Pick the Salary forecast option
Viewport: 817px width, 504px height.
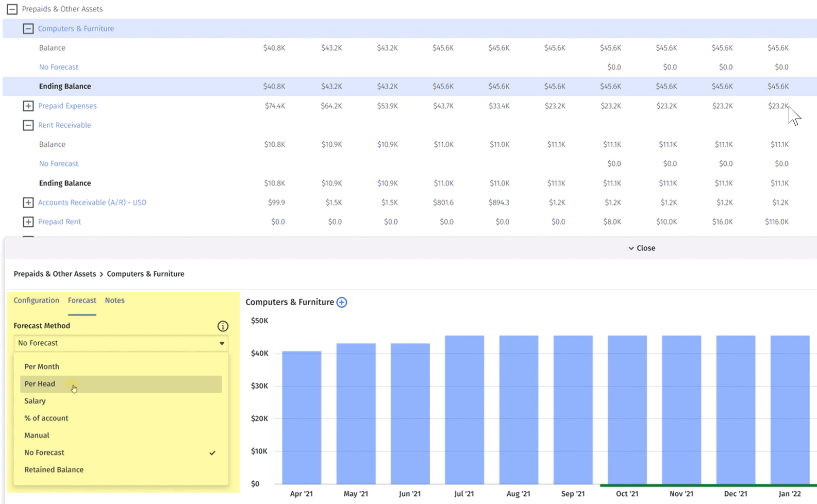[35, 401]
